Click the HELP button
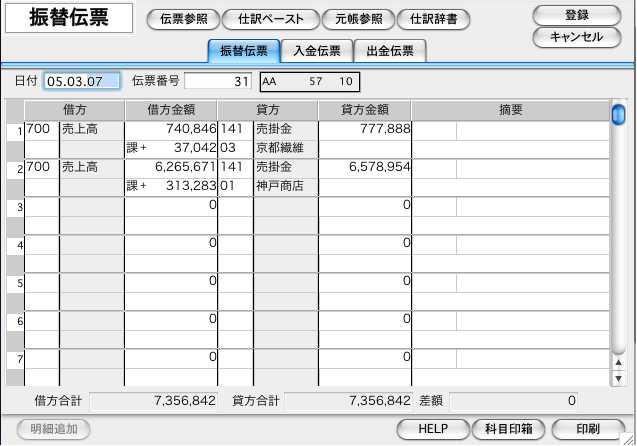The height and width of the screenshot is (446, 637). click(x=432, y=429)
